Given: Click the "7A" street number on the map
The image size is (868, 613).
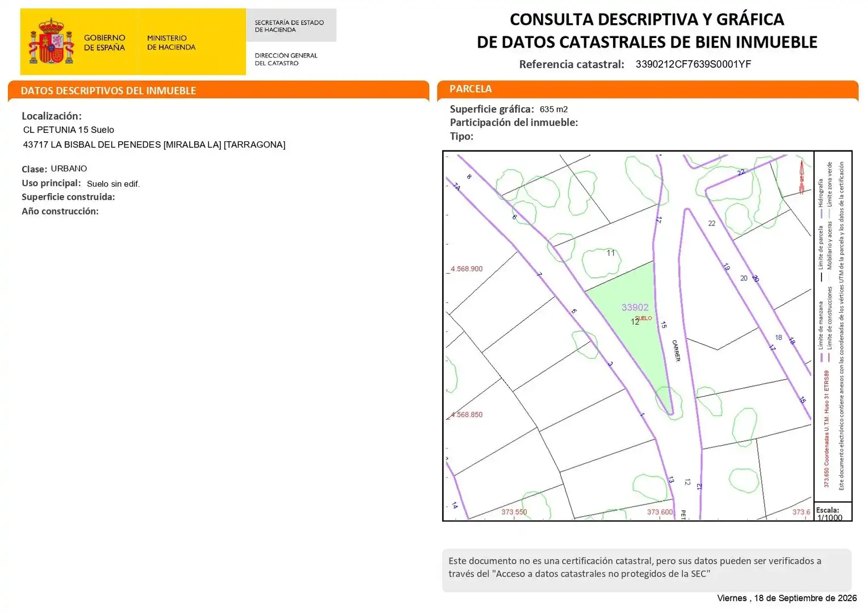Looking at the screenshot, I should 456,186.
